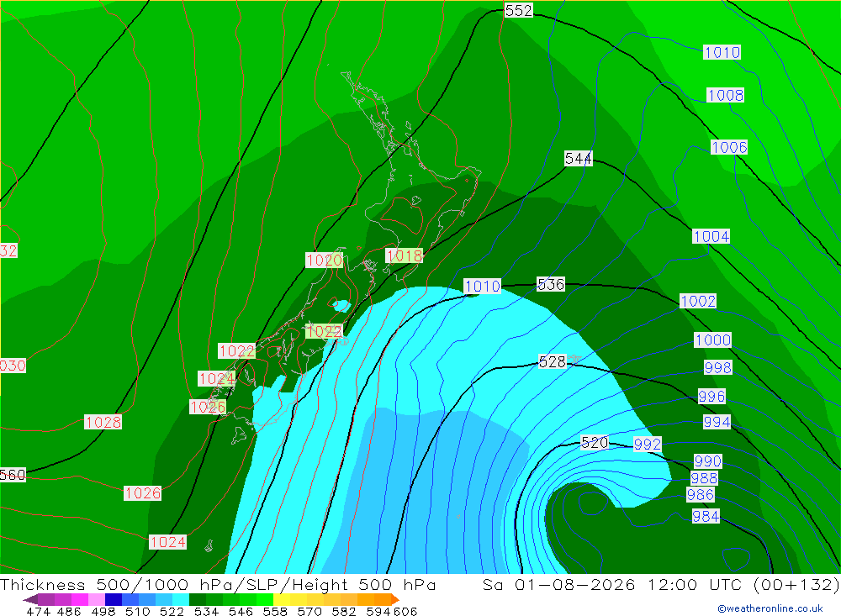The width and height of the screenshot is (841, 616).
Task: Select the blue 1004 isobar label
Action: point(711,236)
